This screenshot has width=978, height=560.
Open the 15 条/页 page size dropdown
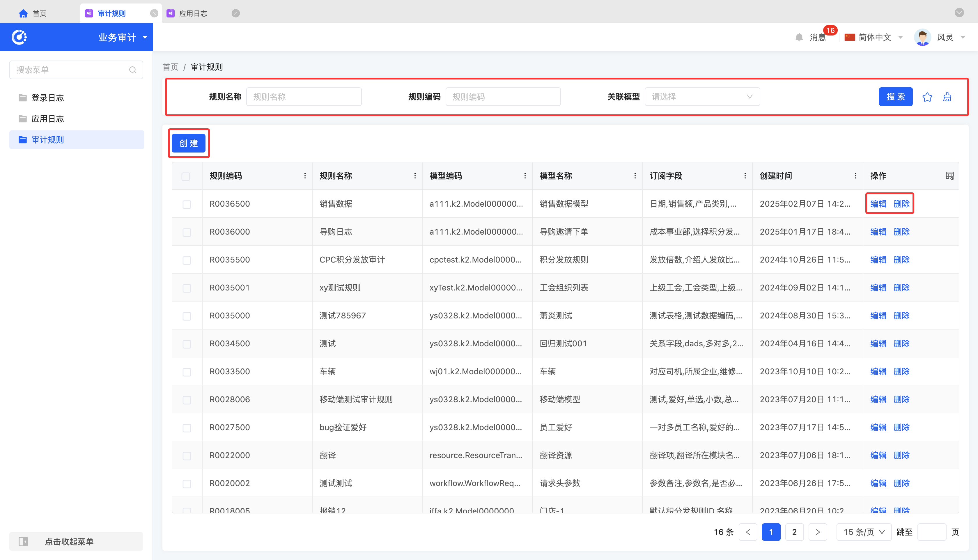pos(864,532)
